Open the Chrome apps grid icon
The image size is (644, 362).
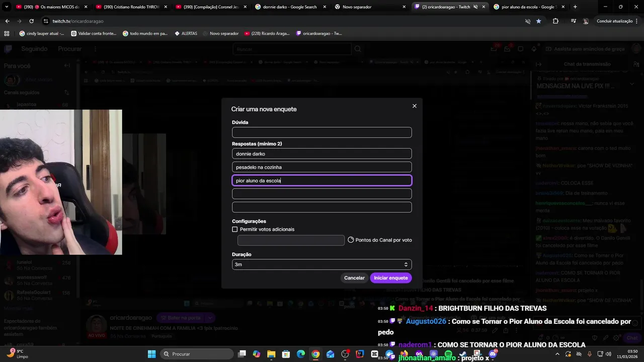7,33
